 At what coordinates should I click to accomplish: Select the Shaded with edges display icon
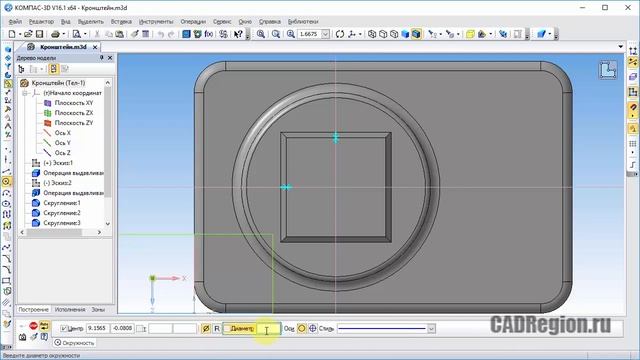(x=416, y=34)
